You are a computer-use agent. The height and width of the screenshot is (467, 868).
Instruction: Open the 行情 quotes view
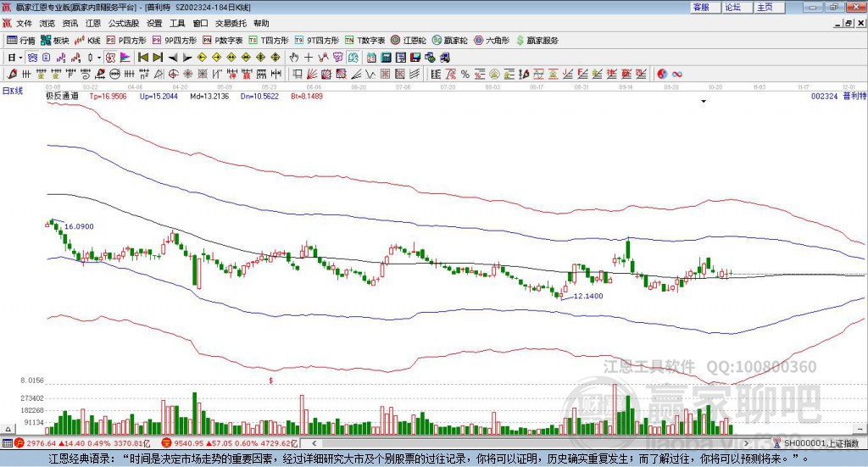pos(20,41)
